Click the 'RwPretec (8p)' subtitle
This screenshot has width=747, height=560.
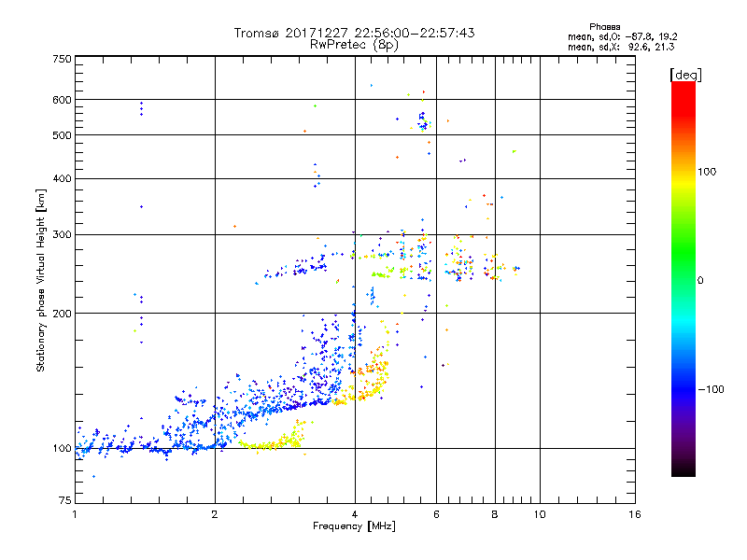354,45
